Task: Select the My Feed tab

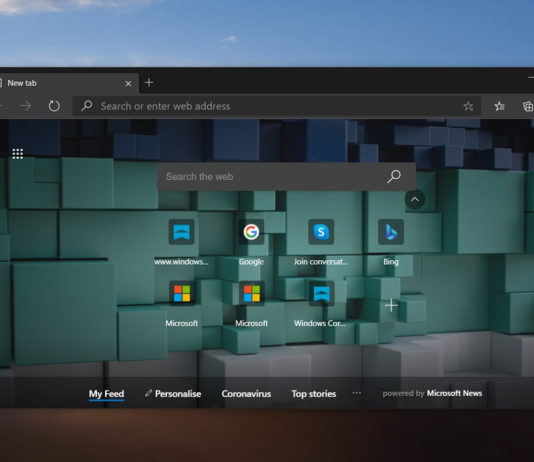Action: (x=106, y=394)
